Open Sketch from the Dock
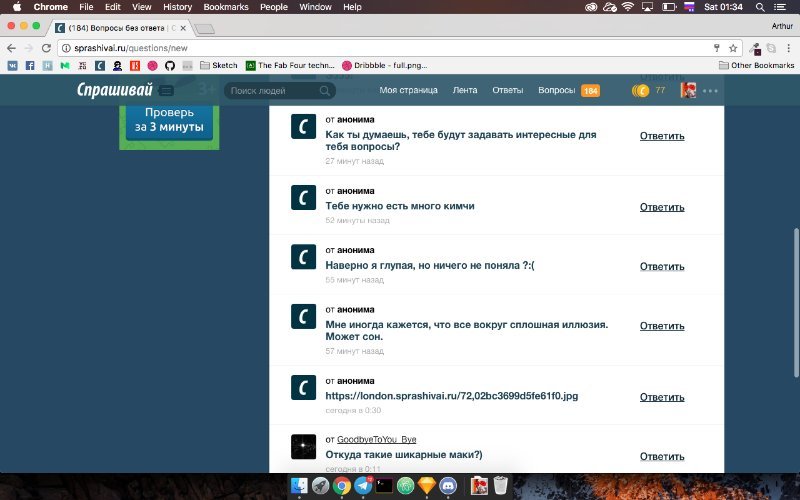 pyautogui.click(x=427, y=486)
